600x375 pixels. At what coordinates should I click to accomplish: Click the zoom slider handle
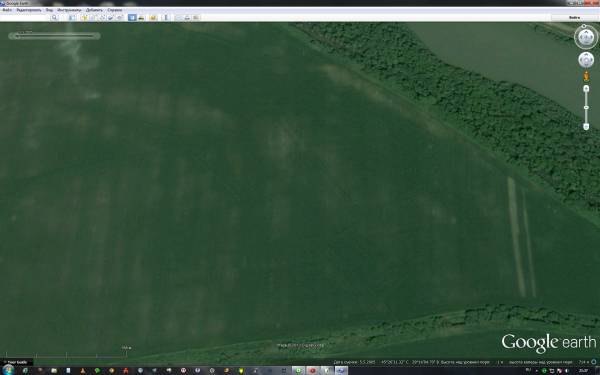[586, 108]
